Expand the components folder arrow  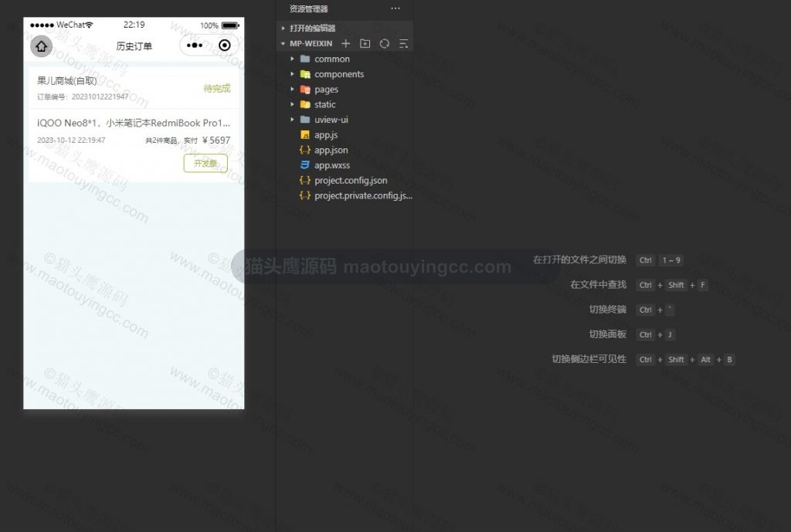292,74
